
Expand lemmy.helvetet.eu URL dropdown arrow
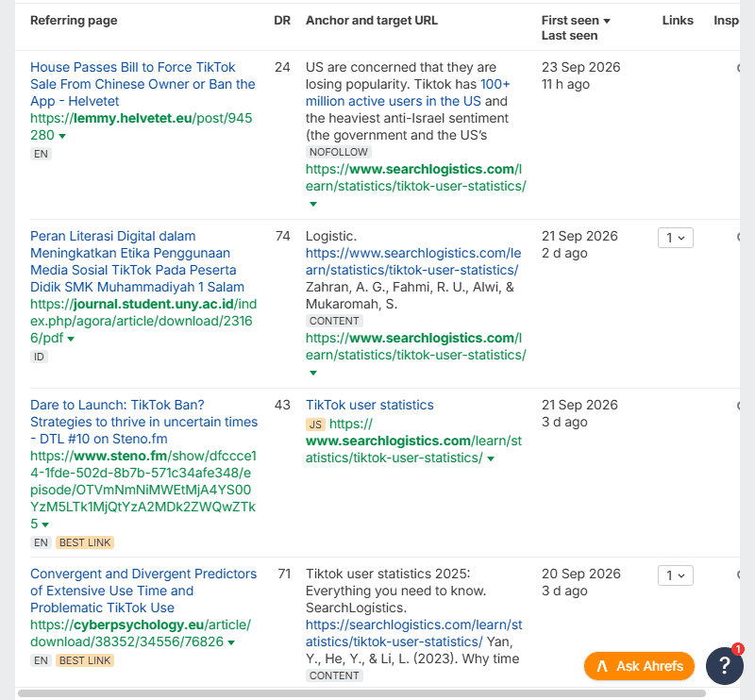coord(62,136)
